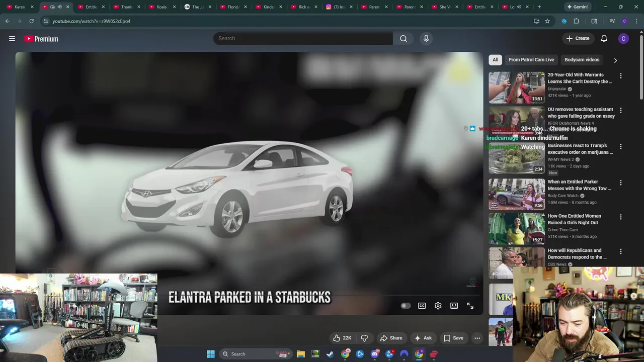
Task: Switch to the 'Rick a' browser tab
Action: click(x=304, y=7)
